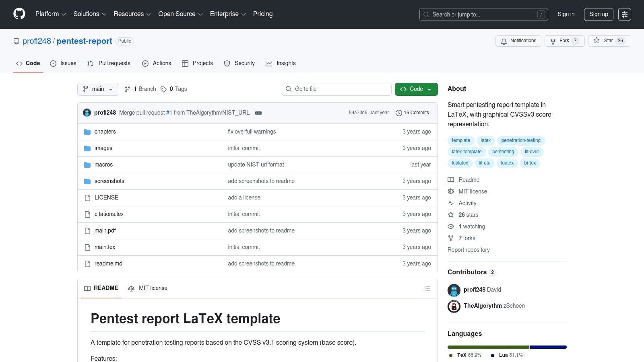This screenshot has width=644, height=362.
Task: Switch to the Security tab
Action: point(239,64)
